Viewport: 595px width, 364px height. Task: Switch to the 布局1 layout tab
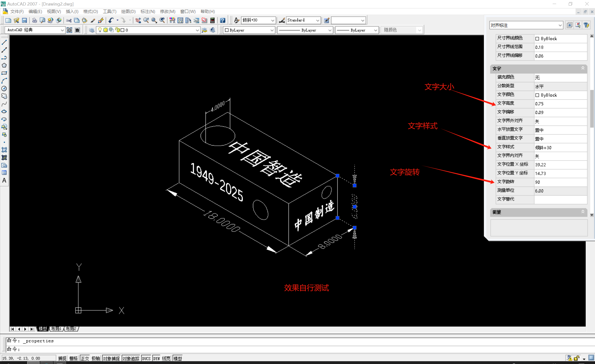56,329
